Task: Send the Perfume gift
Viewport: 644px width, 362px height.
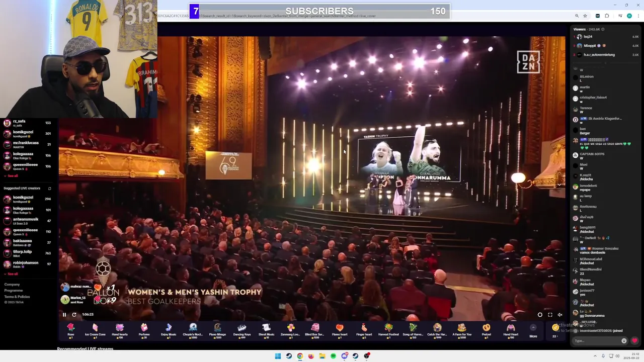Action: pos(144,330)
